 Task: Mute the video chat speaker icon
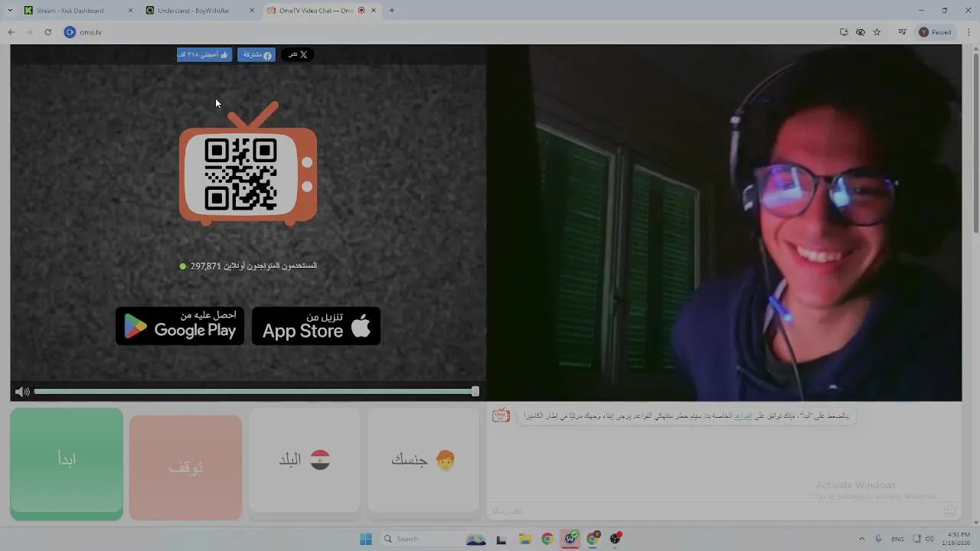pyautogui.click(x=22, y=392)
